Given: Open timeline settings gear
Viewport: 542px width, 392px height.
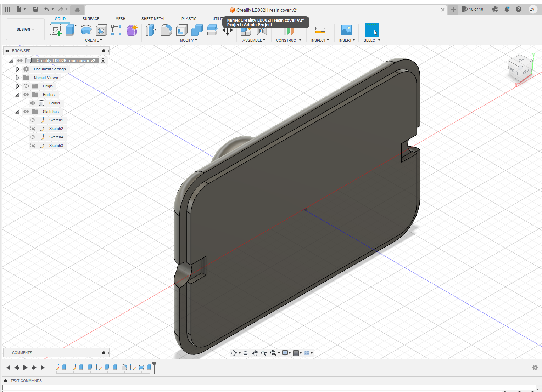Looking at the screenshot, I should (x=535, y=368).
